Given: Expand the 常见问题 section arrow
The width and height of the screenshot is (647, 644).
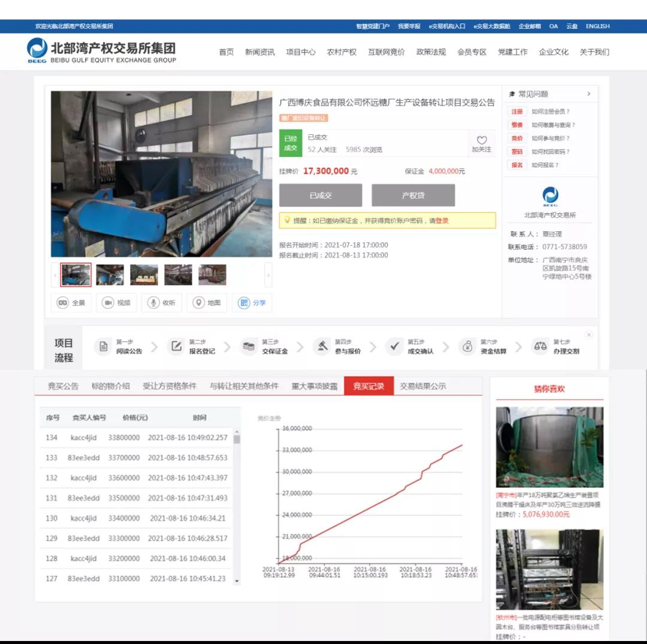Looking at the screenshot, I should point(589,94).
